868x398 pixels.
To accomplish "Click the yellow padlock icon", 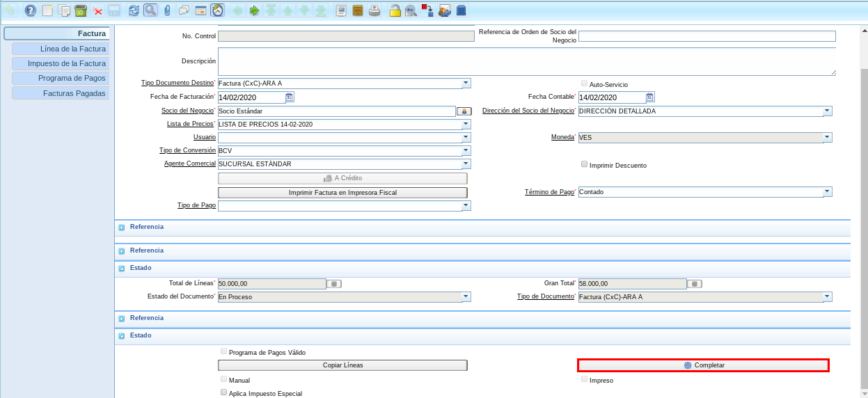I will coord(395,10).
